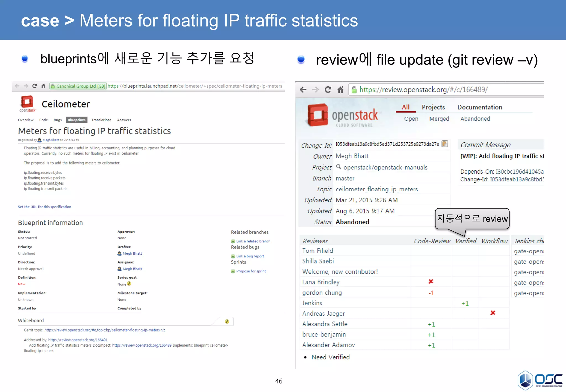Viewport: 566px width, 392px height.
Task: Click owner name Megh Bhatt in Gerrit
Action: 352,156
